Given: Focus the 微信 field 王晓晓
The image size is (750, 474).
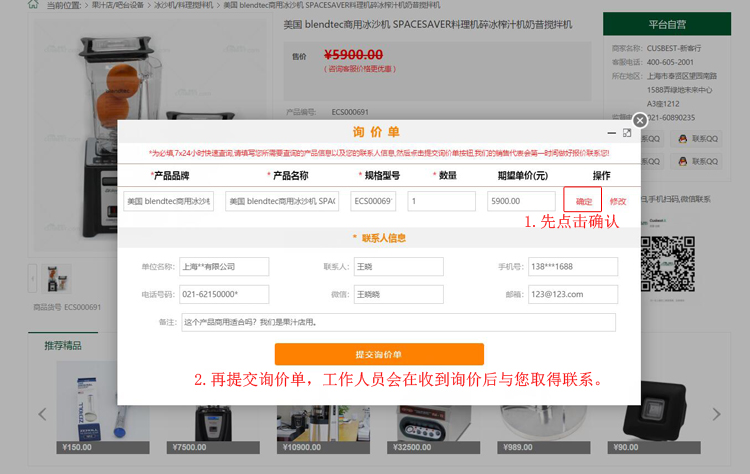Looking at the screenshot, I should pos(398,294).
